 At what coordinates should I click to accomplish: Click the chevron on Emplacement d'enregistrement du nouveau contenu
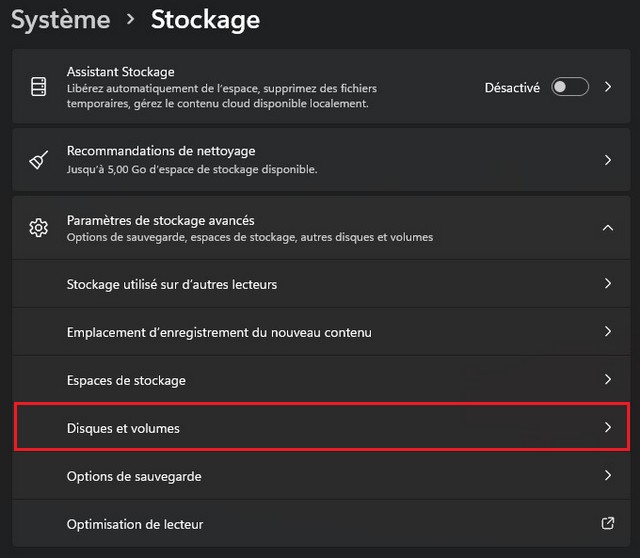click(x=608, y=332)
